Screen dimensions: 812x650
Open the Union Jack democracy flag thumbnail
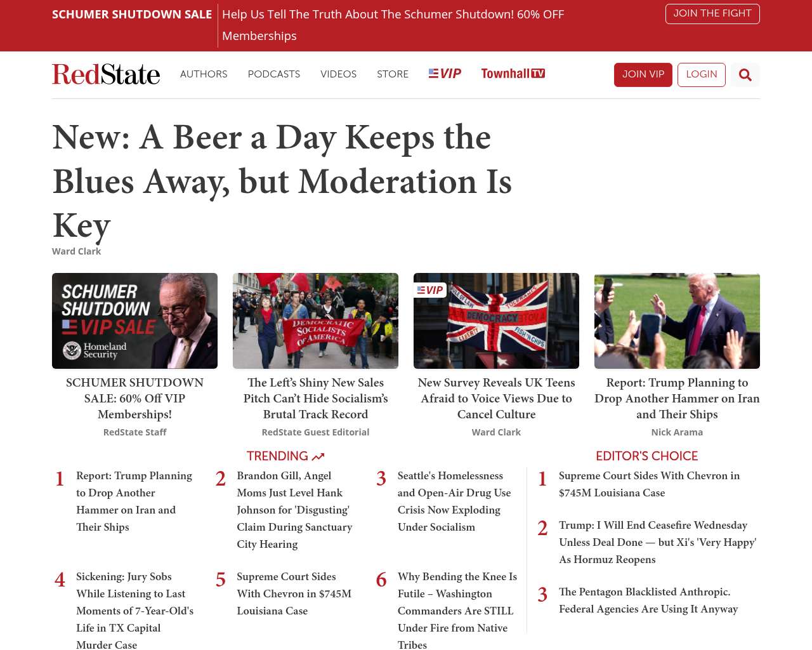coord(496,321)
